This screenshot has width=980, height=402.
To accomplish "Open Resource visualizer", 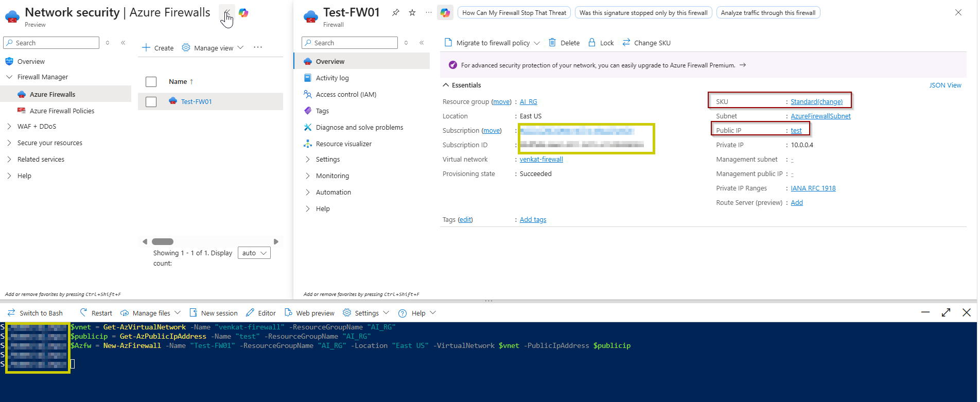I will point(343,144).
